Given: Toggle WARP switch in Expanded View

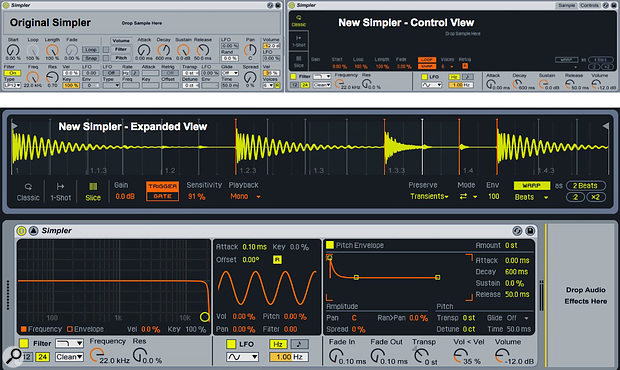Looking at the screenshot, I should coord(531,185).
